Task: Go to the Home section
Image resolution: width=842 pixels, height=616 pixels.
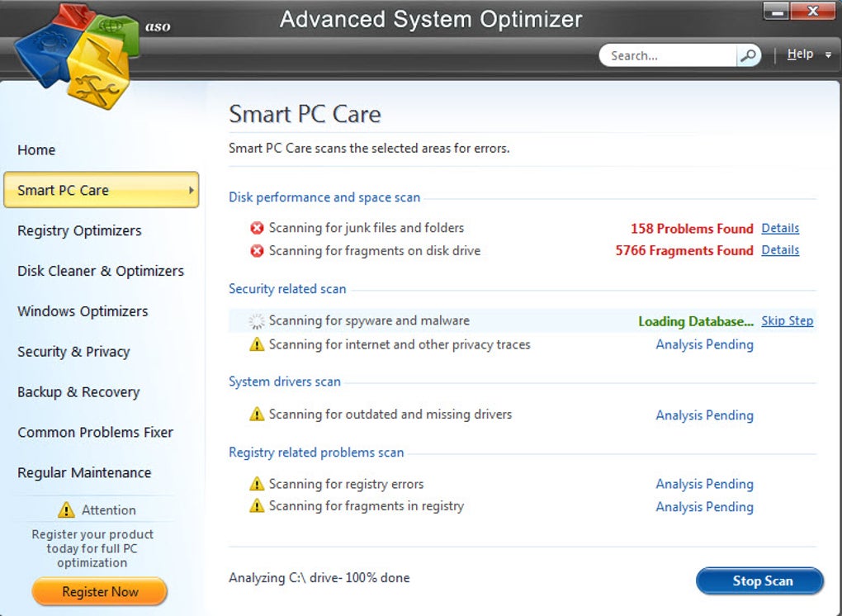Action: 36,149
